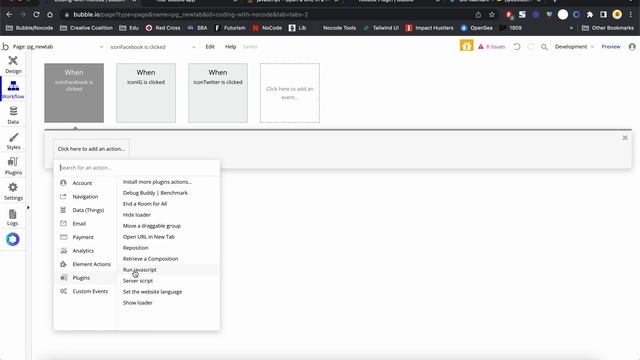Screen dimensions: 640x360
Task: Click the search magnifier in editor bar
Action: click(x=544, y=47)
